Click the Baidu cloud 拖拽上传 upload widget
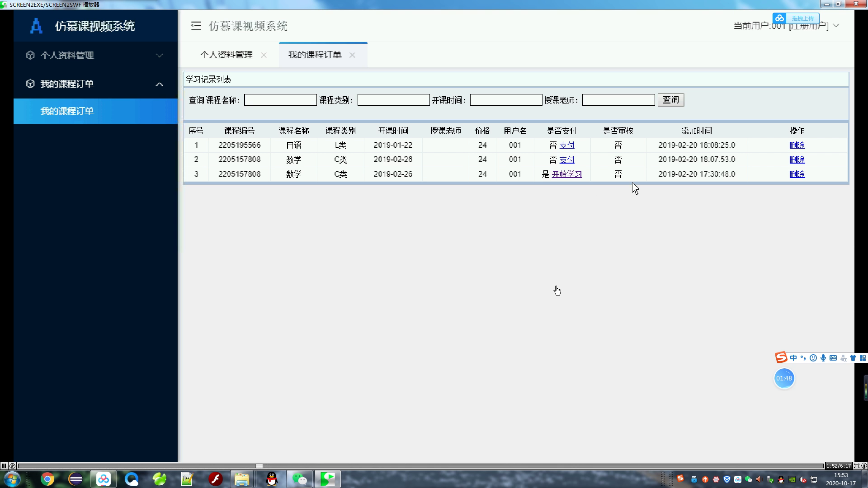868x488 pixels. coord(796,19)
